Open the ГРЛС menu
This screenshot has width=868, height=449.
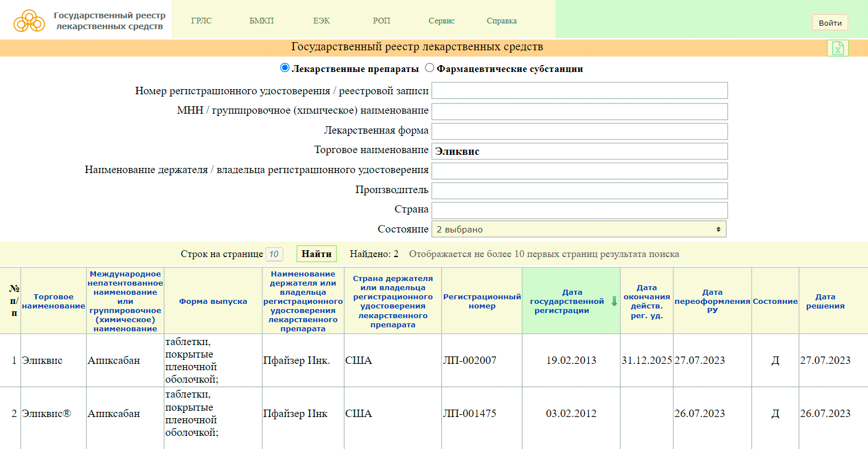pos(201,21)
